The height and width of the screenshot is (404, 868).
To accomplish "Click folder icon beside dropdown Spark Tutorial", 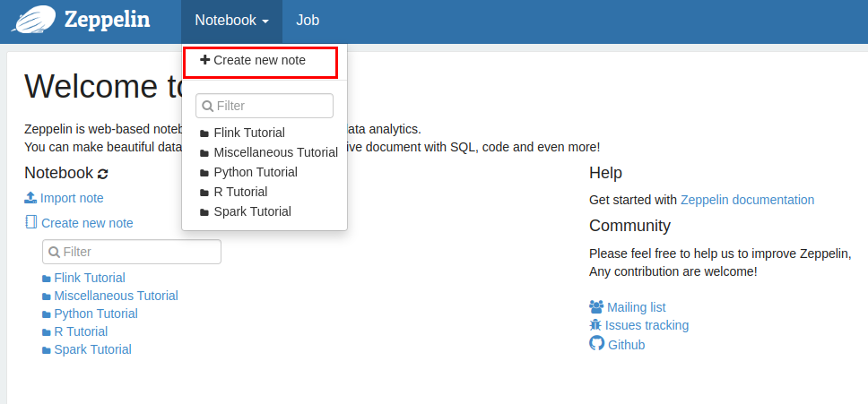I will point(204,212).
